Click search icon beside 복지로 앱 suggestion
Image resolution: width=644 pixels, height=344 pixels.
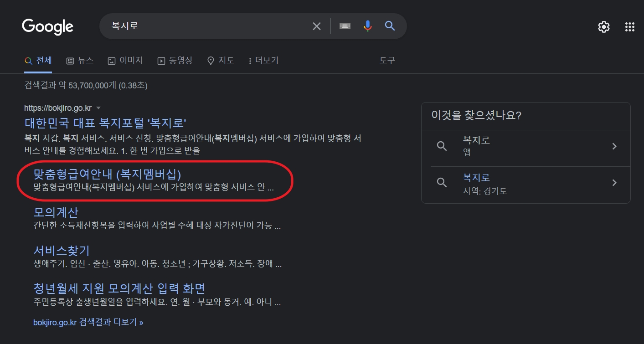tap(442, 146)
